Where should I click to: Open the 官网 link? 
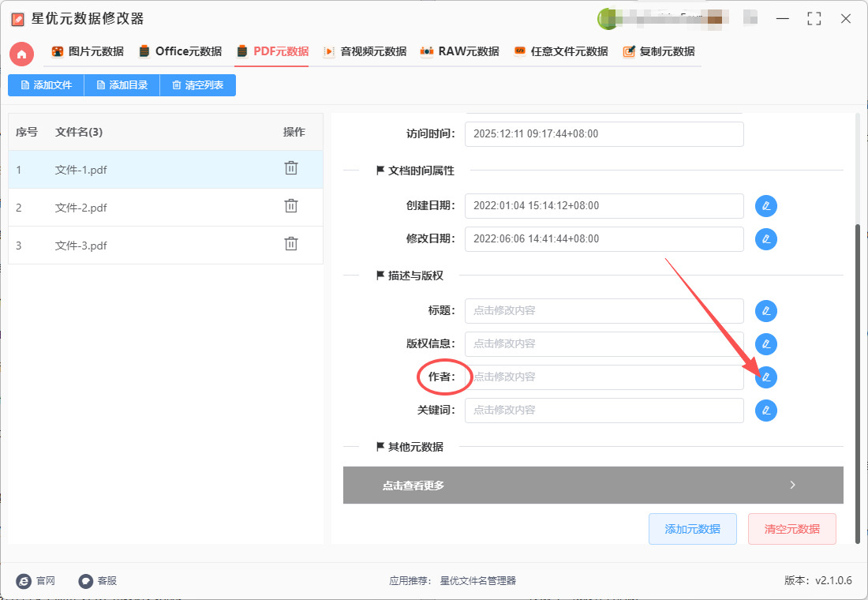[36, 580]
